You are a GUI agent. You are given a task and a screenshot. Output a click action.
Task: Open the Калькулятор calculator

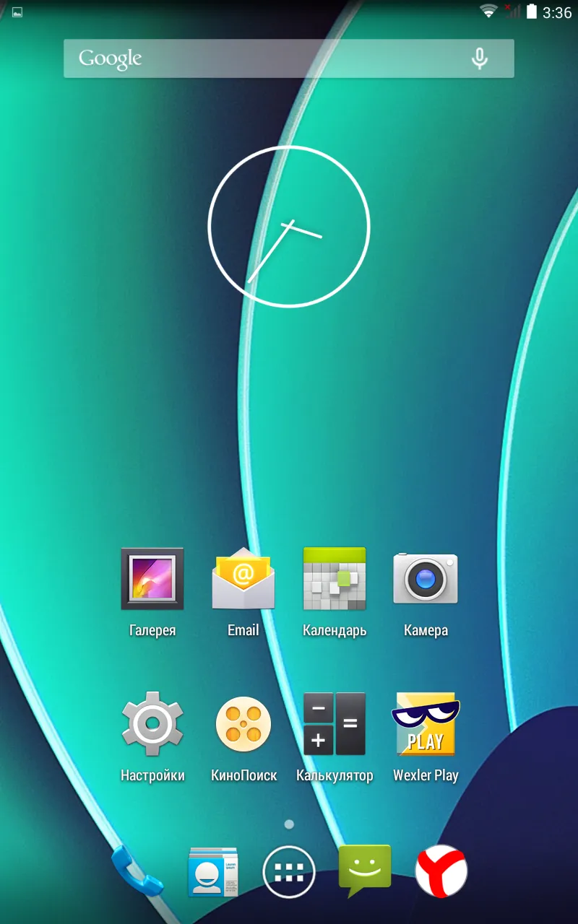click(x=335, y=724)
